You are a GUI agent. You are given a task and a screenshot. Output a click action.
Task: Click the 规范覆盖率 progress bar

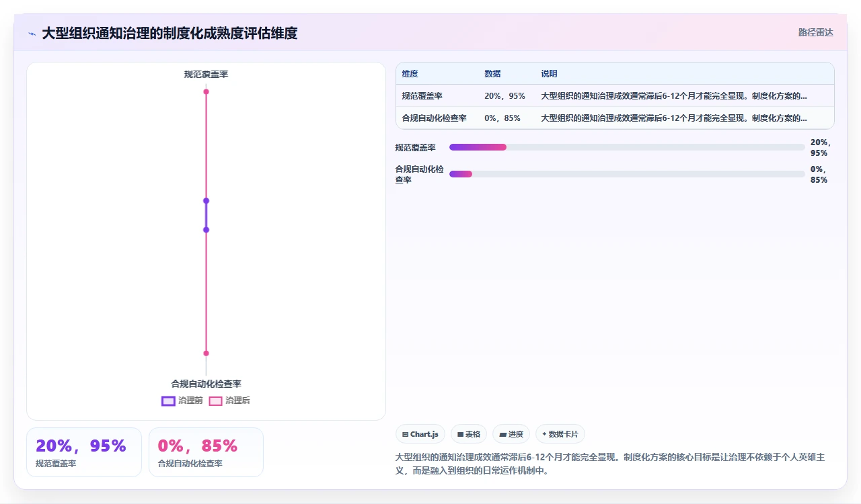tap(627, 147)
